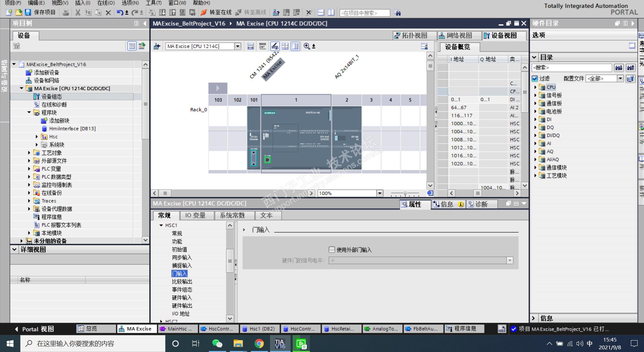This screenshot has height=352, width=644.
Task: Expand the 信息 section in catalog
Action: [x=534, y=318]
